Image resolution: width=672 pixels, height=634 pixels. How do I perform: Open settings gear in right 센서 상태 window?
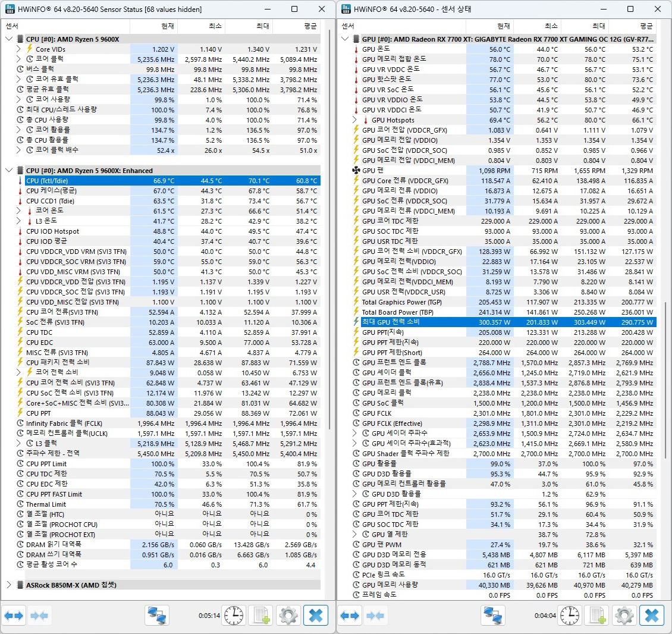624,616
